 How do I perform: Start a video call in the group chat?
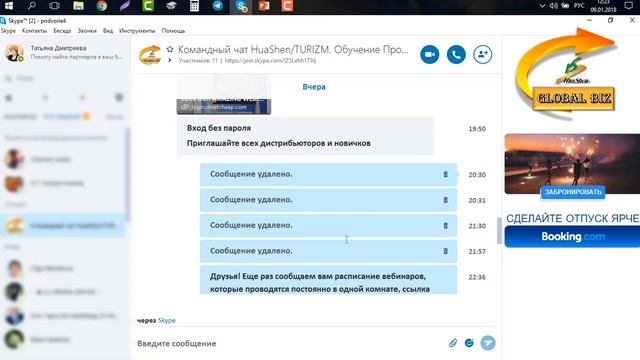tap(430, 54)
